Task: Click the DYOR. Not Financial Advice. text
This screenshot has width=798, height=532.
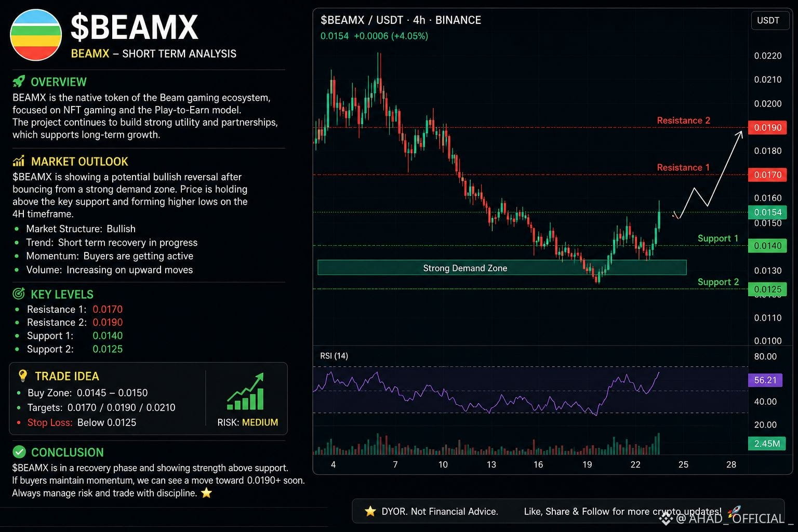Action: tap(440, 511)
